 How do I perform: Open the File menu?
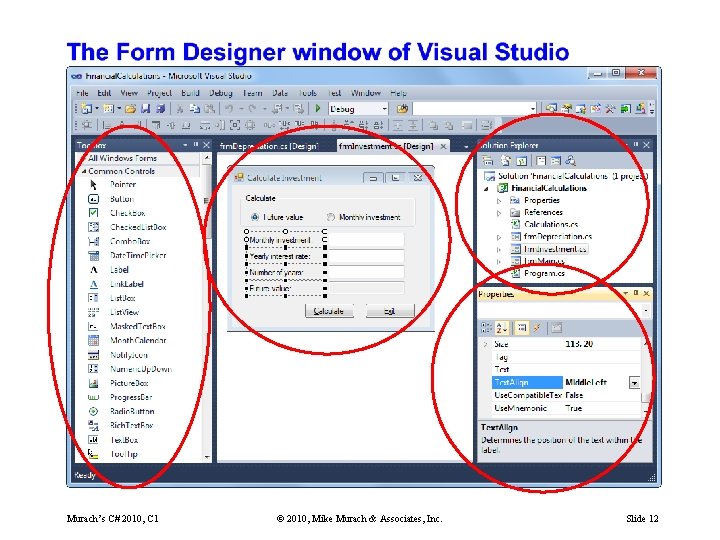(x=82, y=93)
